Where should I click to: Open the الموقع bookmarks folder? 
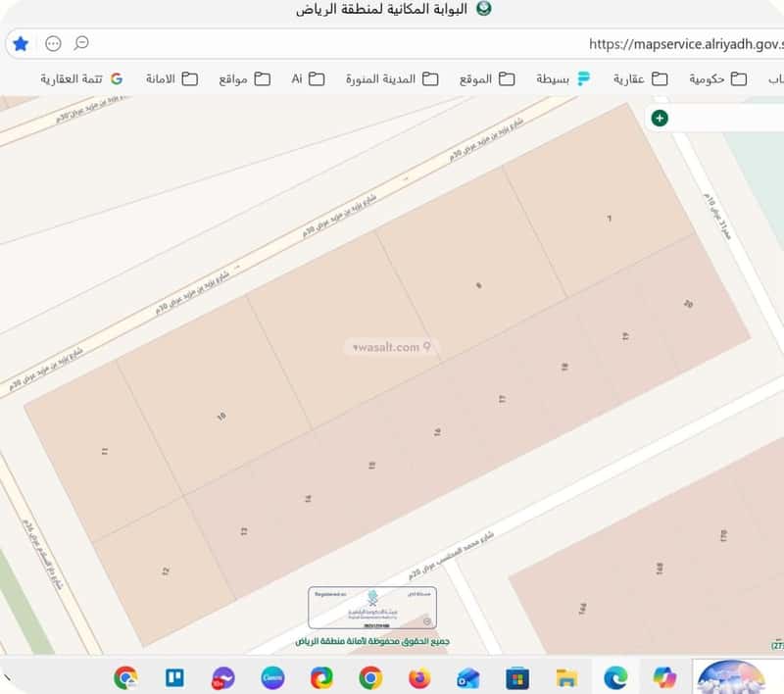(487, 78)
